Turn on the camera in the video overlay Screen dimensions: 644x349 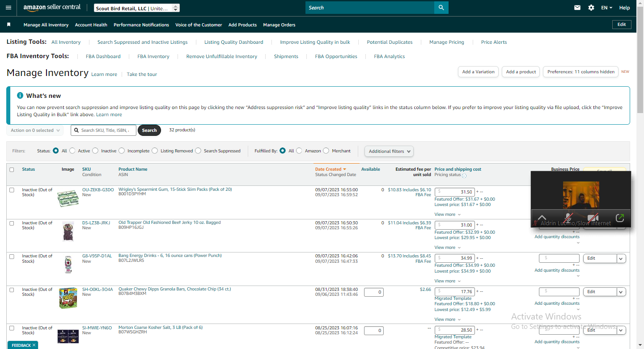(593, 218)
